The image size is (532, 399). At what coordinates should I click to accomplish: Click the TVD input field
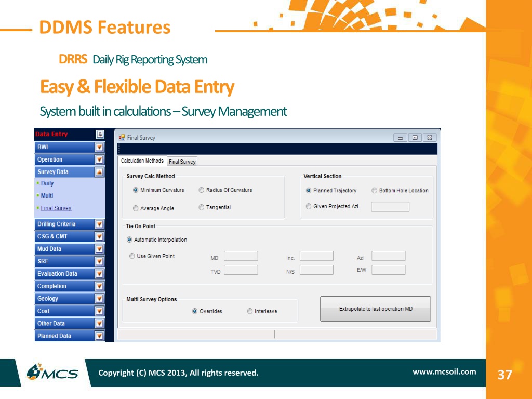pos(241,270)
